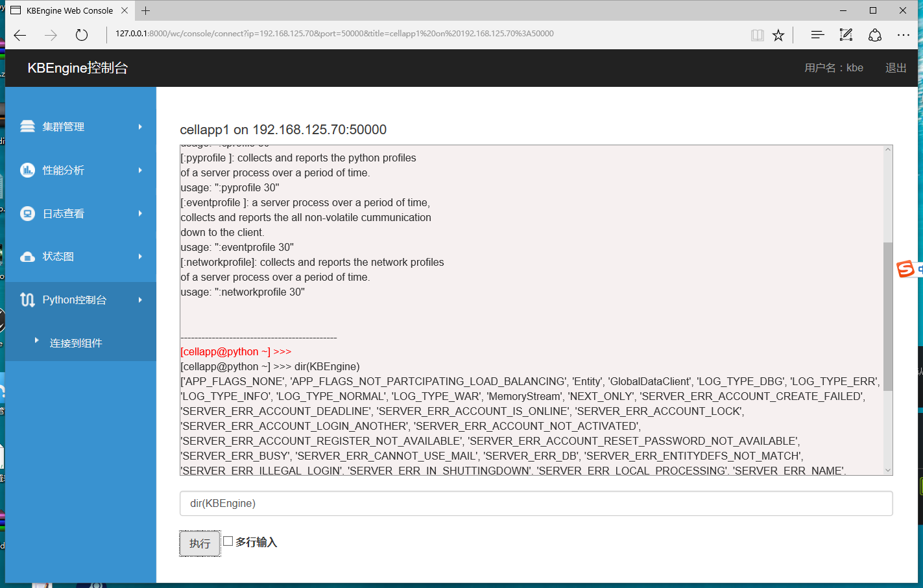923x588 pixels.
Task: Select the Python控制台 menu item
Action: click(x=80, y=300)
